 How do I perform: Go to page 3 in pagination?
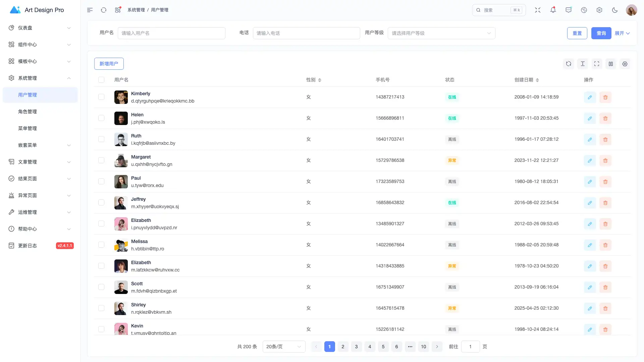(356, 347)
